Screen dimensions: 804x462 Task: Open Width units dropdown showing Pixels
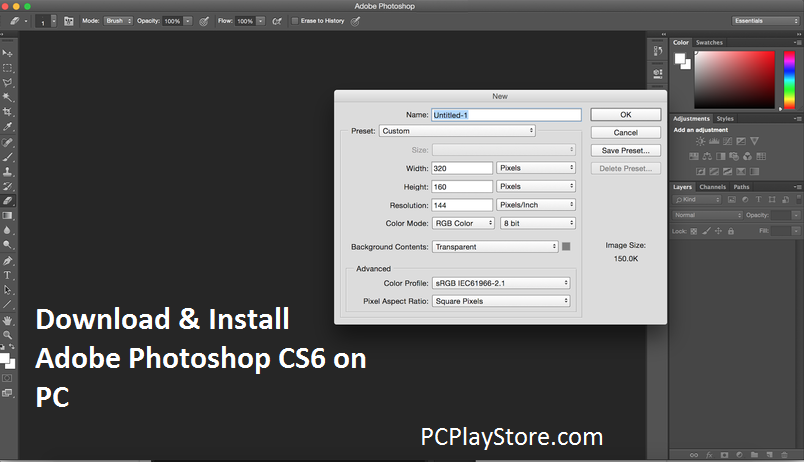(536, 168)
